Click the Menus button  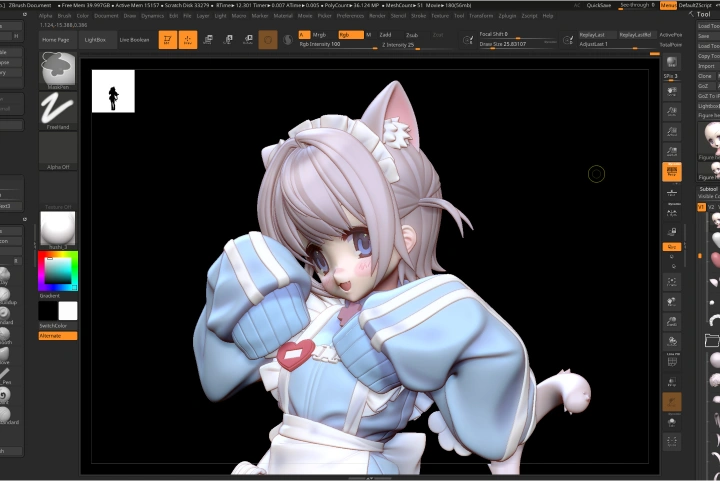point(668,6)
